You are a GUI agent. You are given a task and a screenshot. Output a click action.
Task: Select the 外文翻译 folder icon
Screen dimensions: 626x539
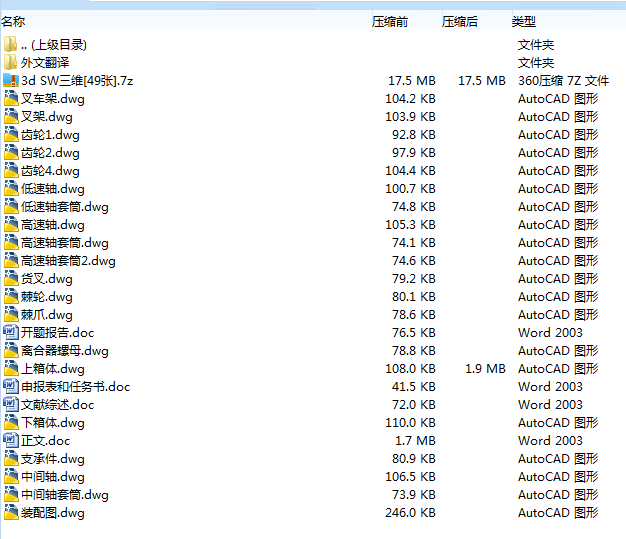pos(11,62)
